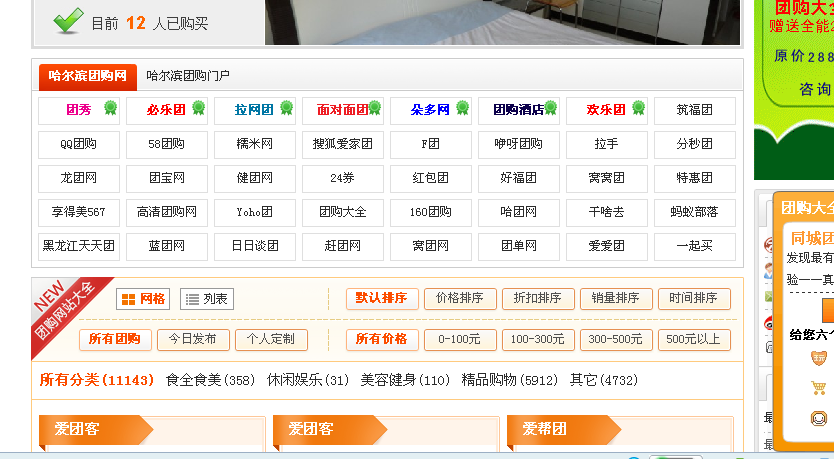This screenshot has width=834, height=459.
Task: Open the 团秀 group-buy site link
Action: coord(79,110)
